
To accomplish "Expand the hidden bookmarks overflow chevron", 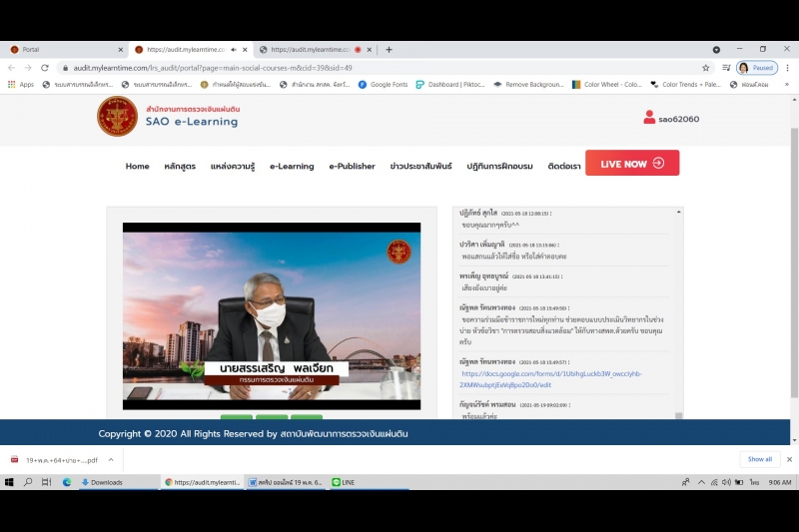I will point(786,85).
